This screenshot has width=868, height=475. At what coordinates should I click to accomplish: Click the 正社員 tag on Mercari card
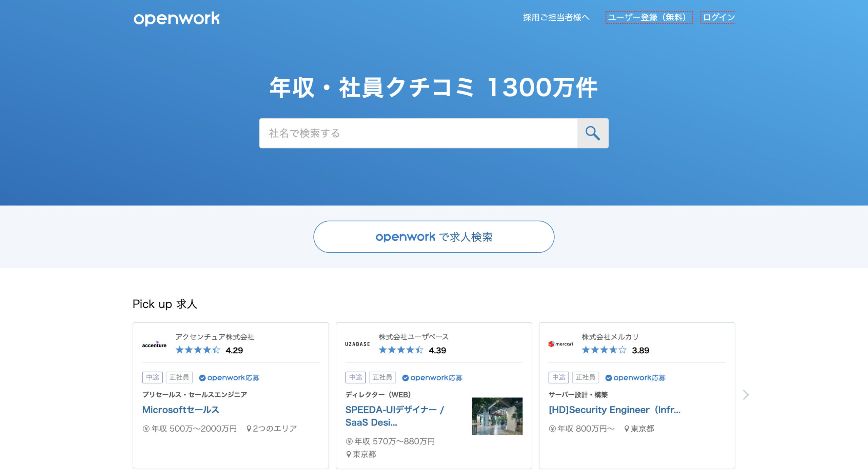(585, 377)
